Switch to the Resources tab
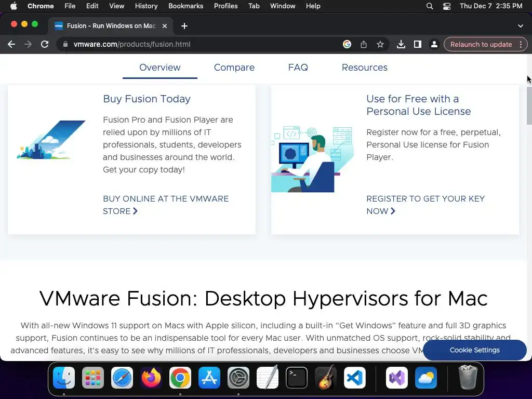The width and height of the screenshot is (532, 399). [364, 68]
